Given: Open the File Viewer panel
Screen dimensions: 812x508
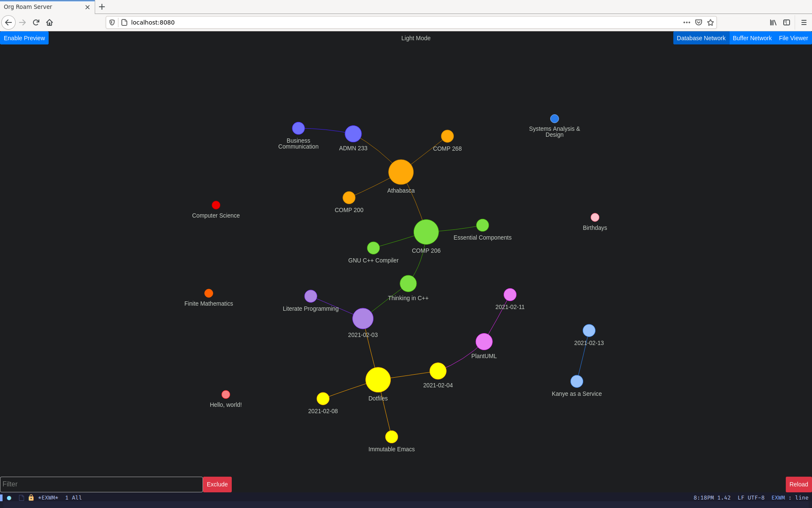Looking at the screenshot, I should (793, 38).
